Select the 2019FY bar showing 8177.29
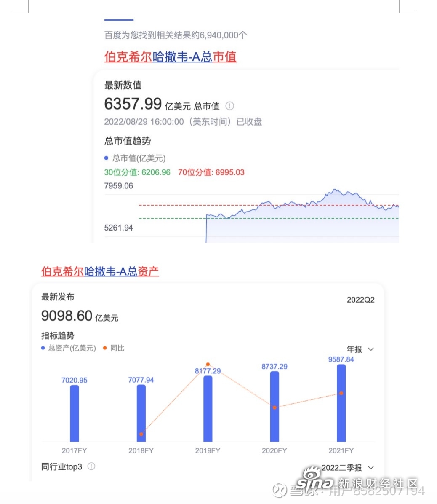 pyautogui.click(x=208, y=408)
